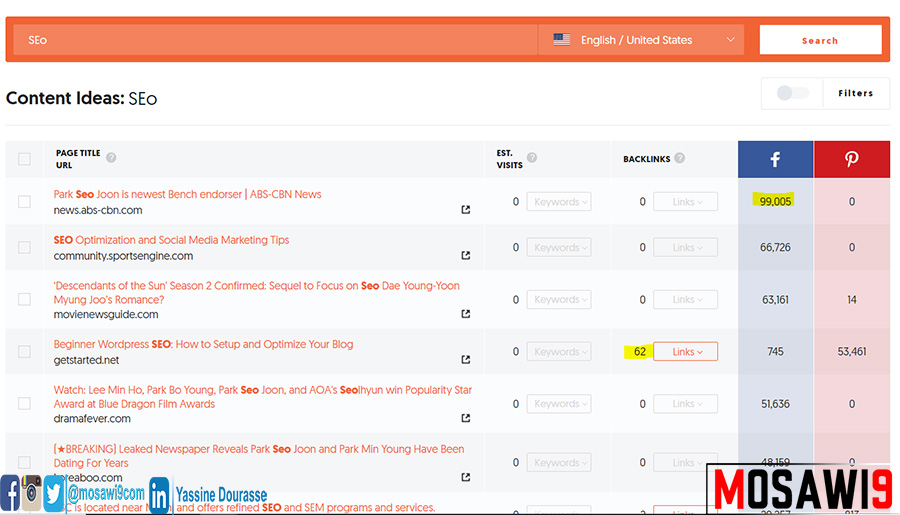Expand Keywords dropdown for movienewsguide.com row

(559, 299)
